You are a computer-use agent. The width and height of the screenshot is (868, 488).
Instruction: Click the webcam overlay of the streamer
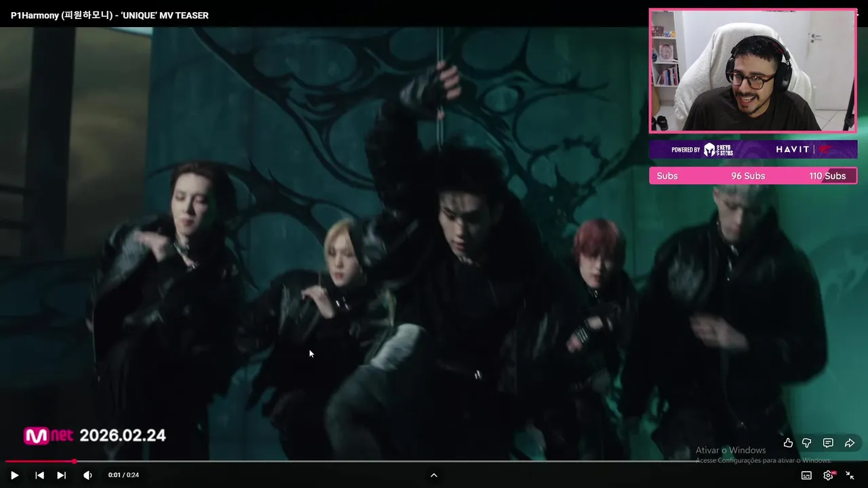click(753, 70)
